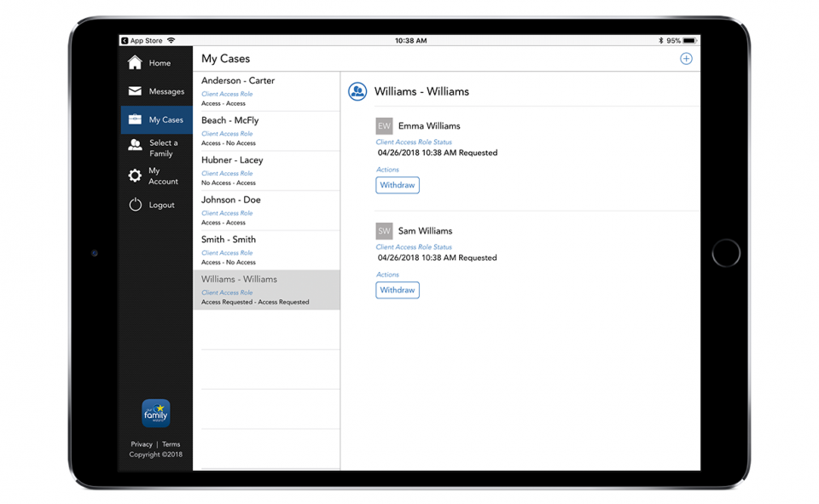Open the Privacy link
The image size is (819, 504).
[x=142, y=444]
